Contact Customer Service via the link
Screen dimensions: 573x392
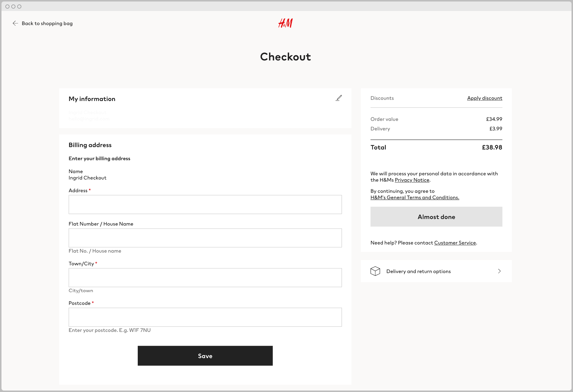tap(455, 243)
